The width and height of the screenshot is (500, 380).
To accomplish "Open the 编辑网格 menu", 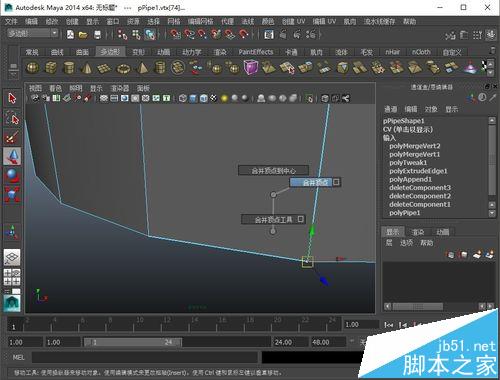I will point(200,21).
